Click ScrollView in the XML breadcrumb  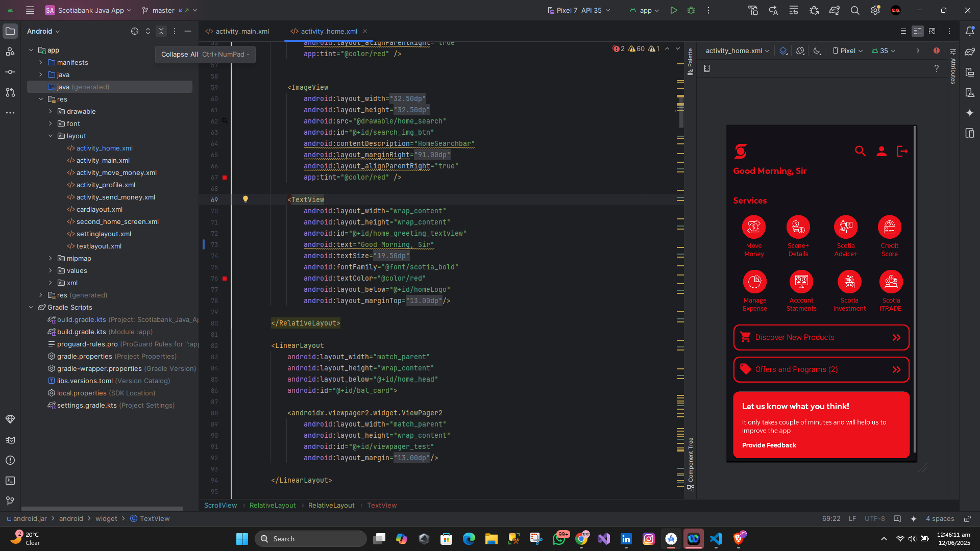pyautogui.click(x=220, y=505)
